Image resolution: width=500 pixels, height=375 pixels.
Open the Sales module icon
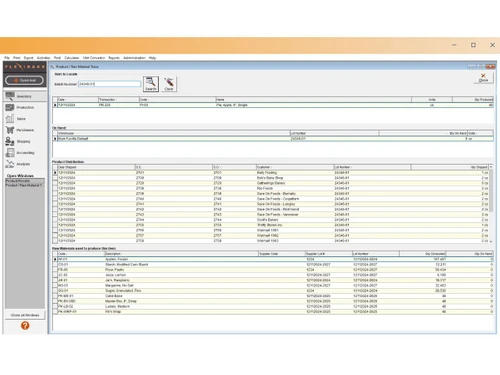[x=10, y=119]
